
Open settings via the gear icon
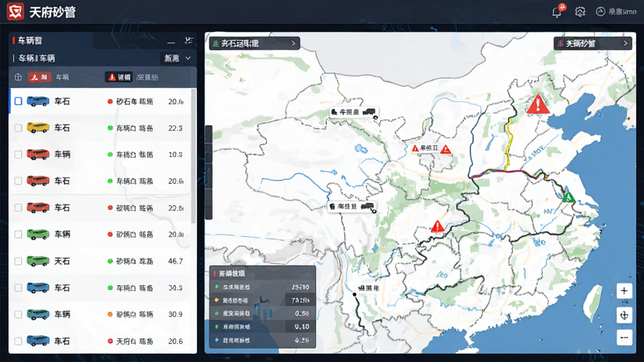[x=580, y=12]
